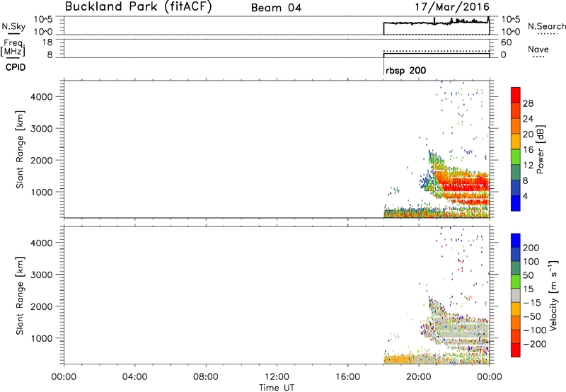Image resolution: width=566 pixels, height=392 pixels.
Task: Click the "Power [dB]" colorbar title
Action: tap(540, 149)
